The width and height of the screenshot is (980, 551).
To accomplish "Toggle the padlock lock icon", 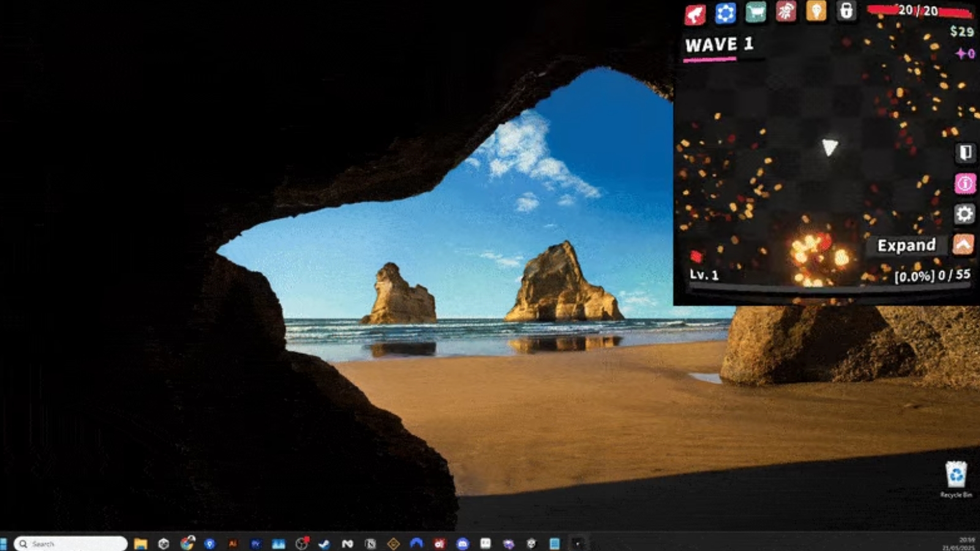I will (x=846, y=10).
